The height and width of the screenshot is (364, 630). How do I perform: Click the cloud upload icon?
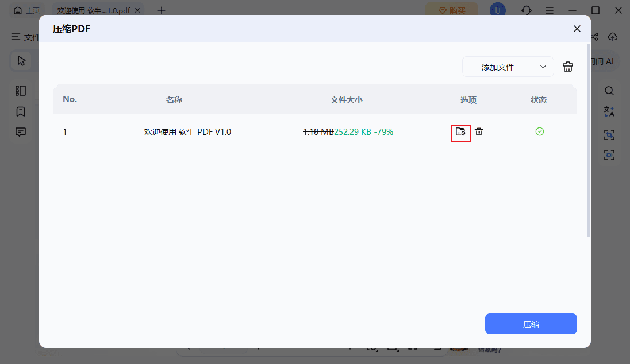612,37
